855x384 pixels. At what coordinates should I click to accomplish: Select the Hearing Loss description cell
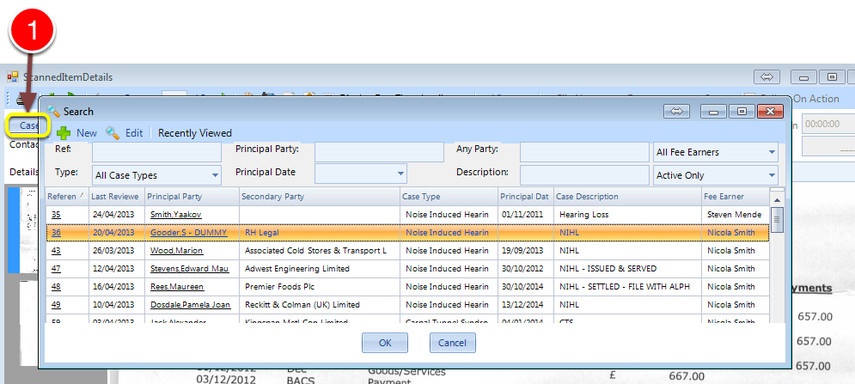[628, 215]
